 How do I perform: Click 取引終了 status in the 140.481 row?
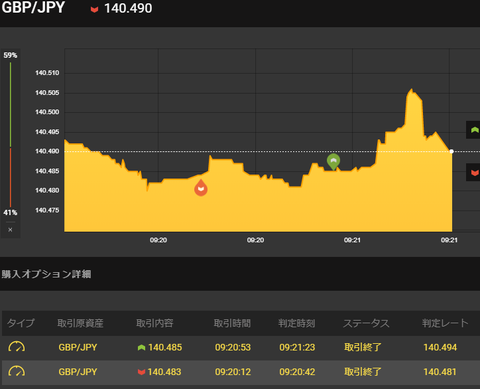[x=363, y=372]
